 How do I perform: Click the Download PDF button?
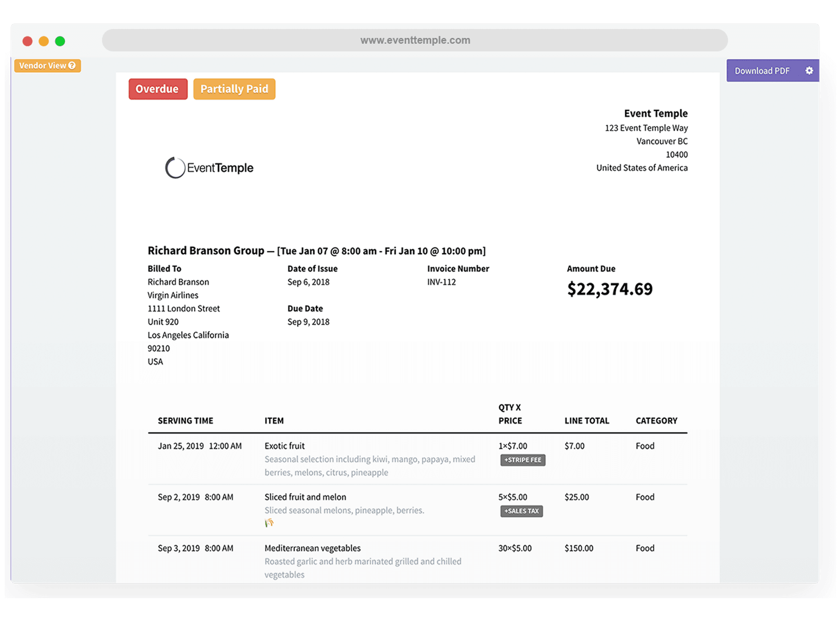pyautogui.click(x=762, y=71)
